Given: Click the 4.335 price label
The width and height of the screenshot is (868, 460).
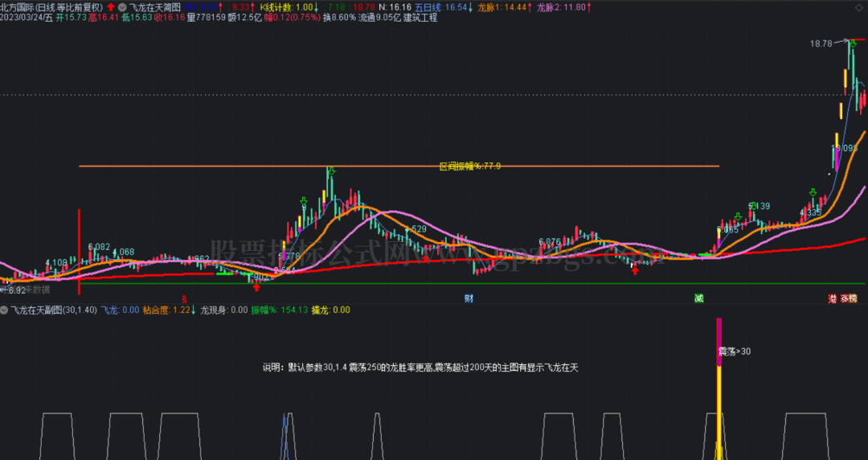Looking at the screenshot, I should (x=810, y=212).
